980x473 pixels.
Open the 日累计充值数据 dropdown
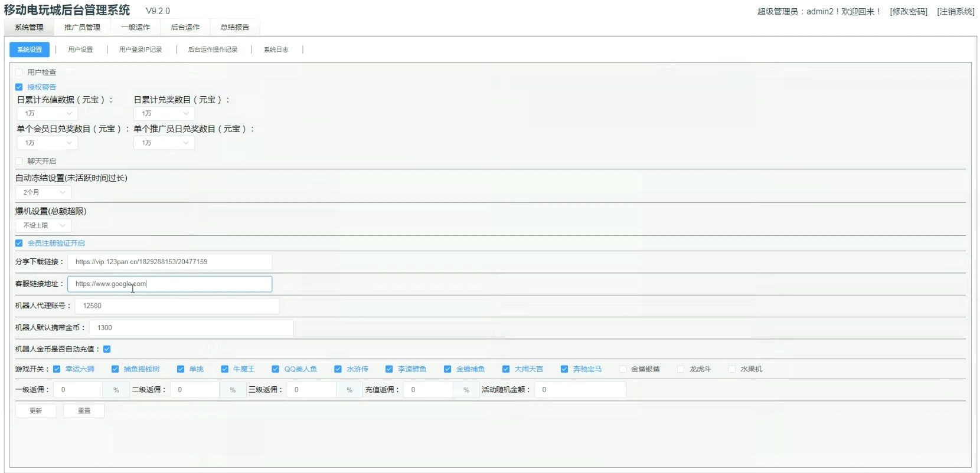click(x=47, y=113)
